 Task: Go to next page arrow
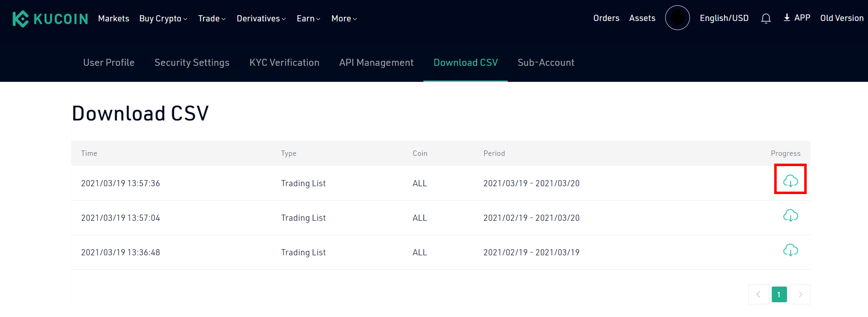click(x=800, y=294)
